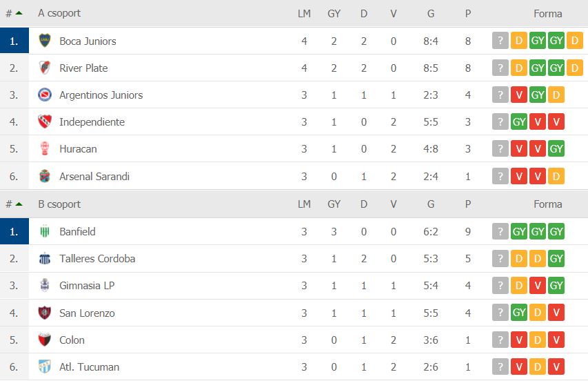588x381 pixels.
Task: Sort A csoport by P points column
Action: pyautogui.click(x=468, y=14)
